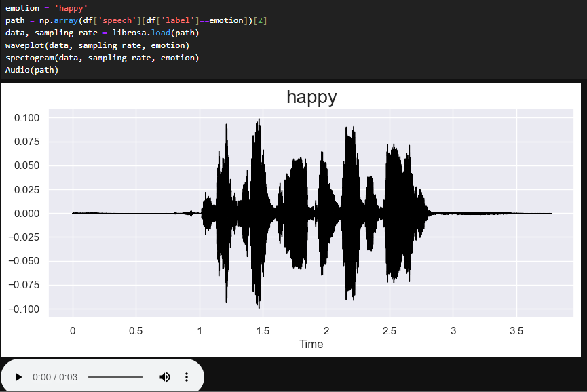Click the spectogram function call line
The image size is (587, 392).
coord(102,58)
